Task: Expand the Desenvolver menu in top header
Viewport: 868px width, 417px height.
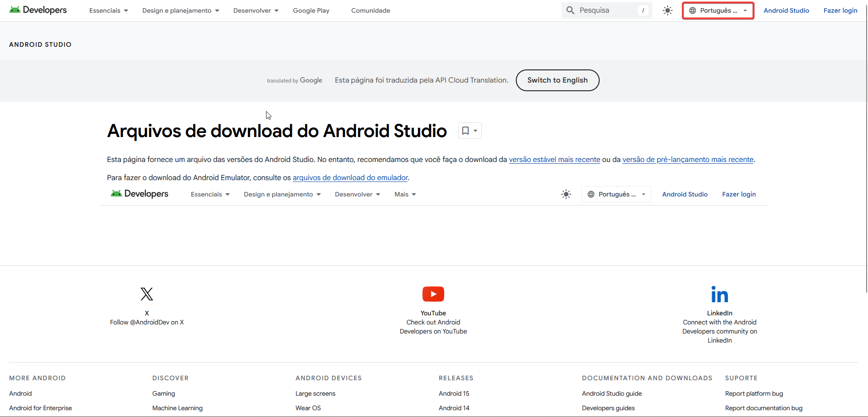Action: 256,10
